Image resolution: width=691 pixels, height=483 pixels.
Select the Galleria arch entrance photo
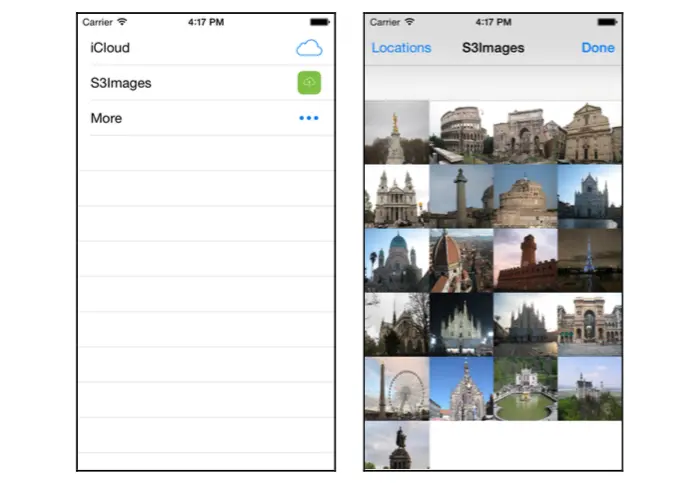click(x=590, y=324)
